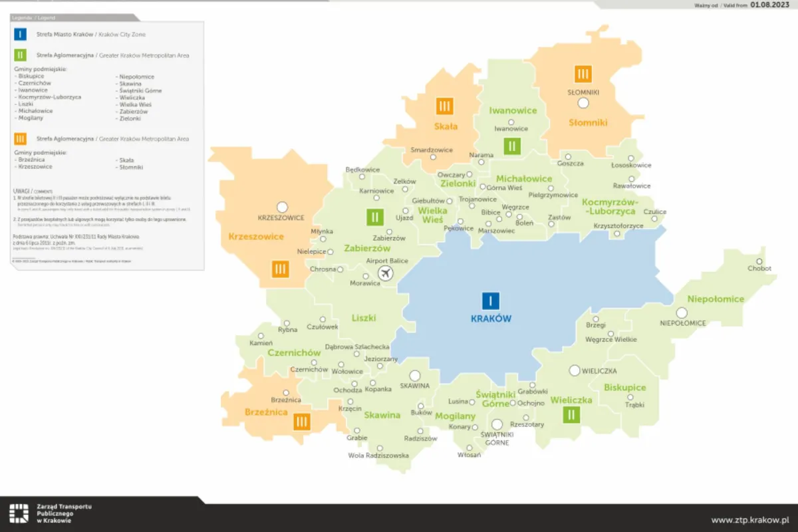Click the Airport Balice label
The image size is (798, 532).
pyautogui.click(x=387, y=261)
